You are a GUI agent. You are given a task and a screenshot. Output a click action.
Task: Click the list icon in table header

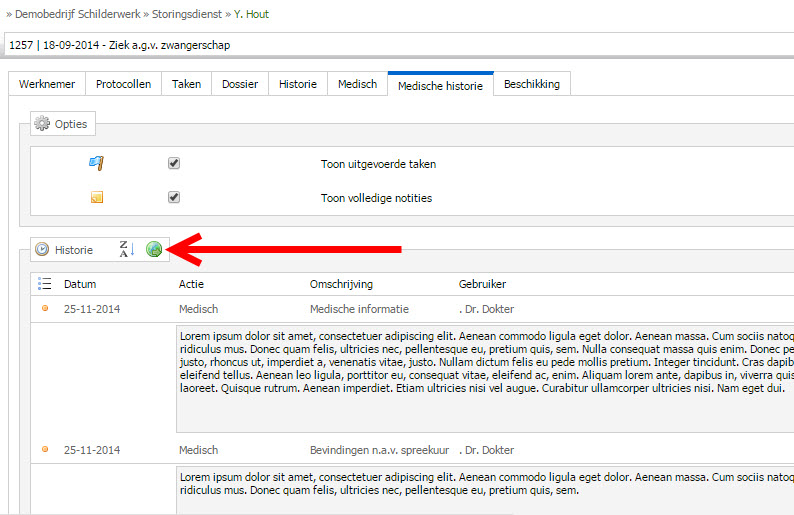coord(45,284)
